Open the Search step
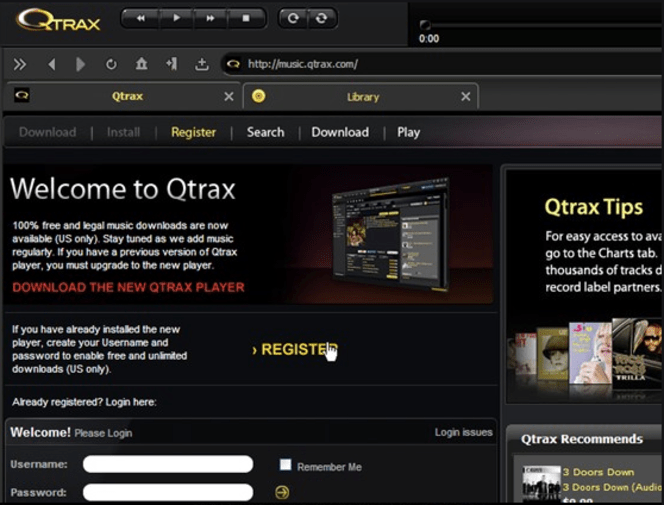Image resolution: width=664 pixels, height=505 pixels. click(266, 132)
